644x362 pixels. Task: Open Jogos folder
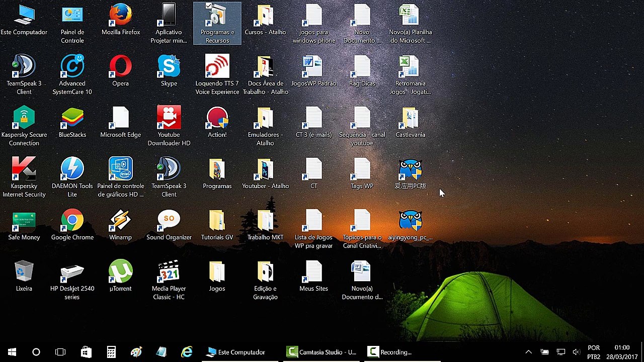tap(217, 277)
